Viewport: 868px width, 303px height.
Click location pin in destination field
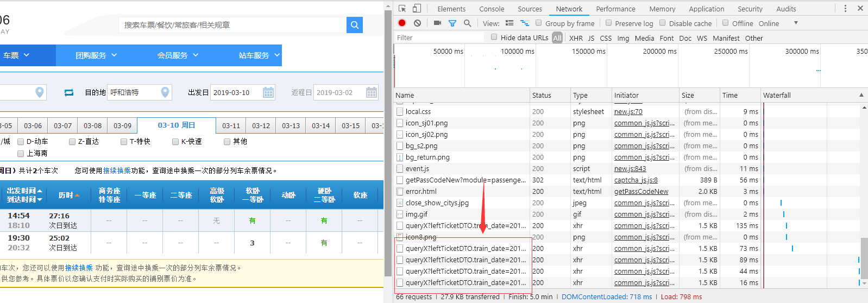click(x=165, y=92)
